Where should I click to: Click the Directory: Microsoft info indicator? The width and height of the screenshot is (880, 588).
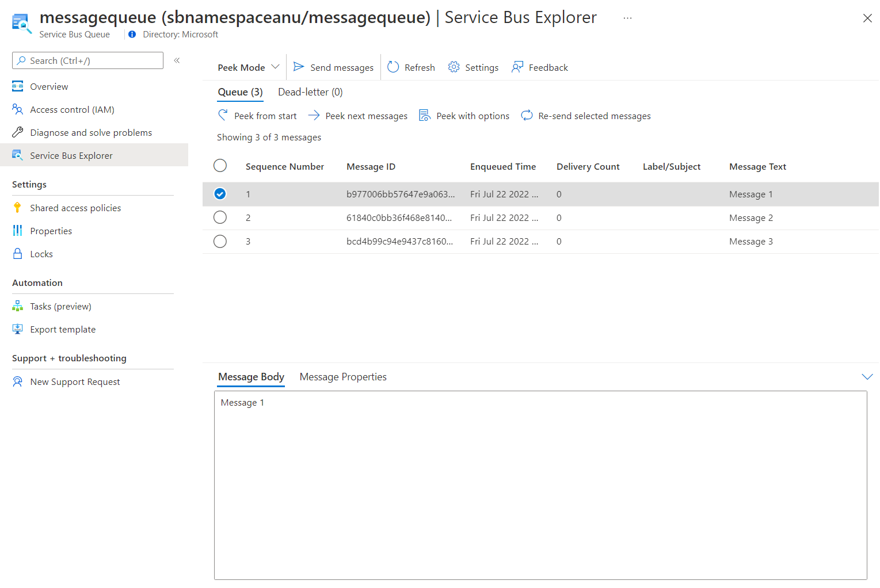click(x=132, y=34)
